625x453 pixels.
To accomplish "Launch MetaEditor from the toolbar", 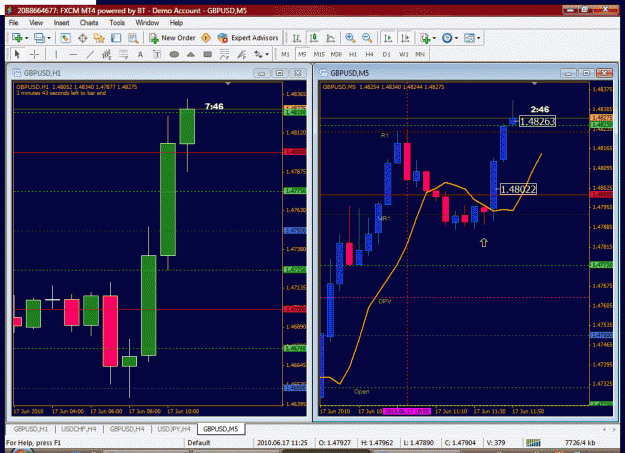I will [206, 38].
